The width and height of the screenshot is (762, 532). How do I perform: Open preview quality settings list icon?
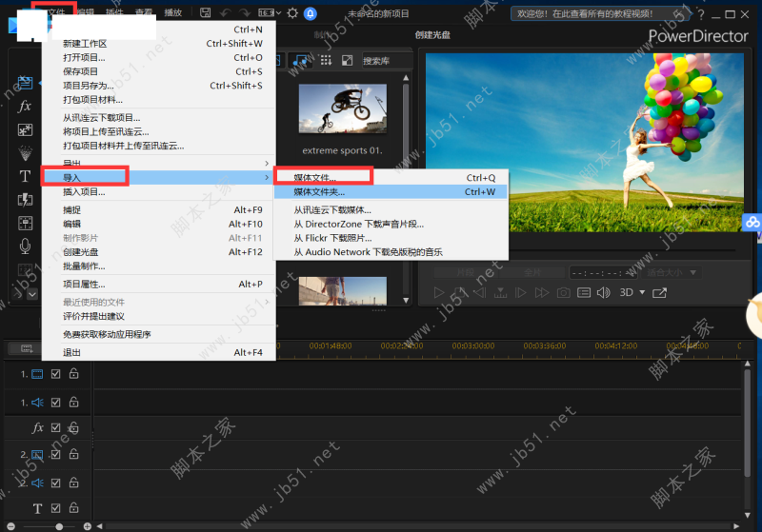click(584, 293)
